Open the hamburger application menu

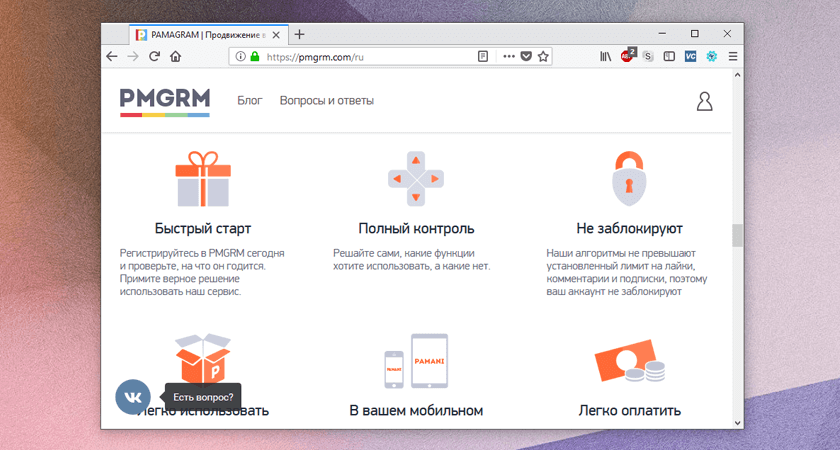click(x=733, y=56)
